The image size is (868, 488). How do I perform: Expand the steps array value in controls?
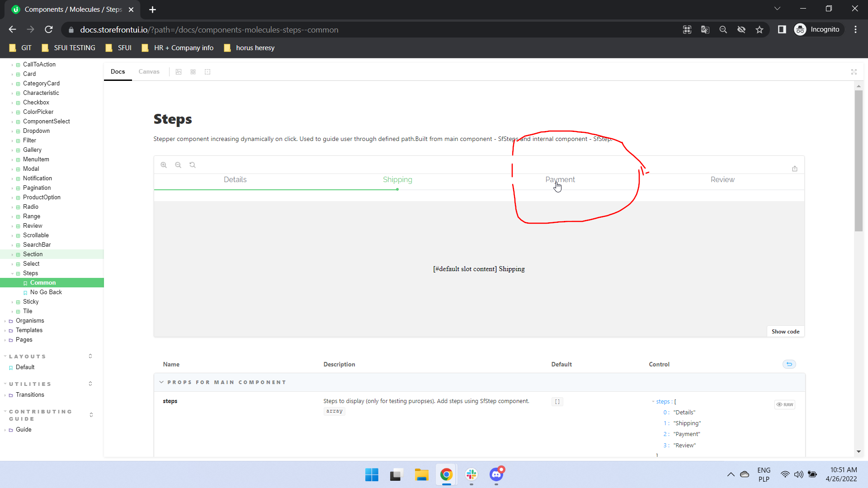(652, 401)
